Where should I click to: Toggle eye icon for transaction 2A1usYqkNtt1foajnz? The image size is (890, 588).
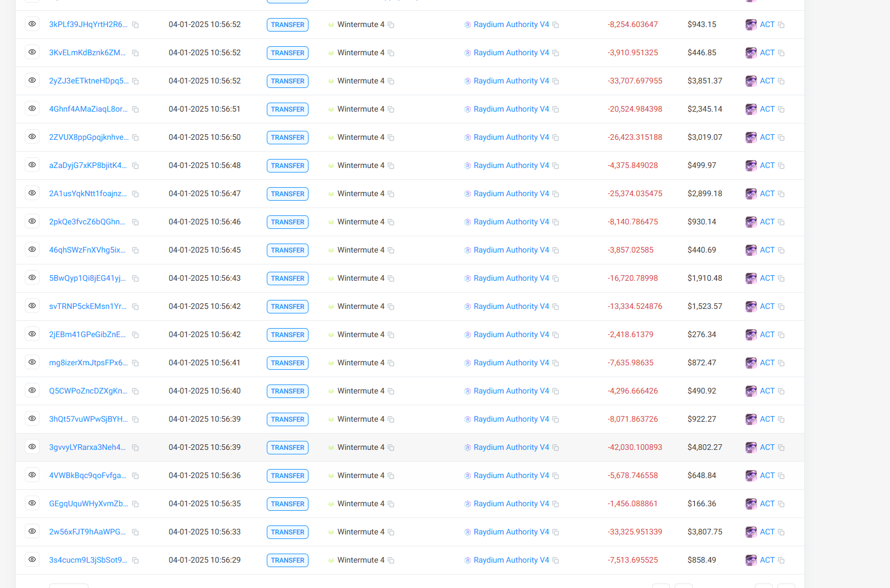[x=32, y=193]
